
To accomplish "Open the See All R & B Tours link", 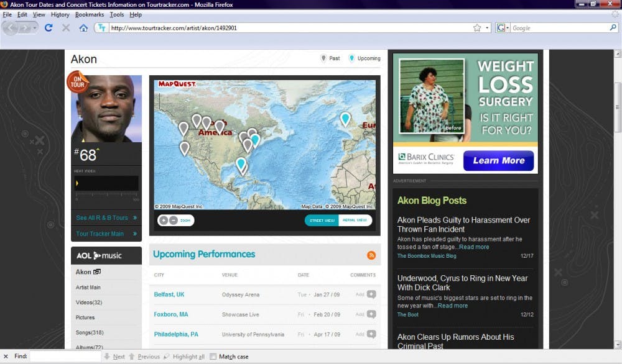I will pos(102,218).
